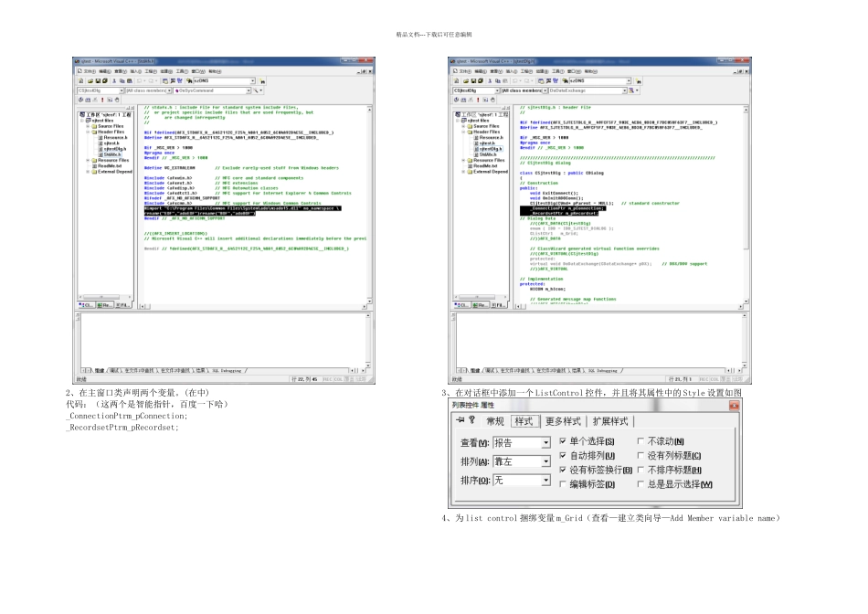Collapse the Header Files folder in left window tree
This screenshot has width=868, height=614.
[x=88, y=132]
